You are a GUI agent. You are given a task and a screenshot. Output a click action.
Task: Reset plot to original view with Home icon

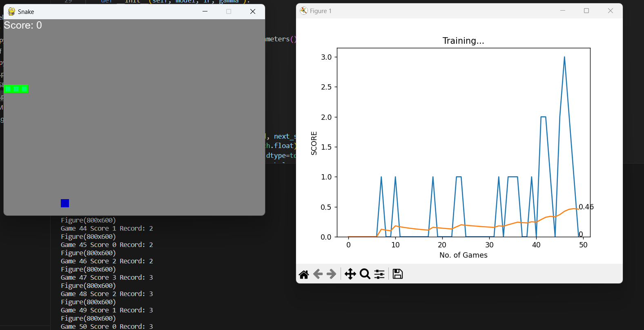click(304, 274)
